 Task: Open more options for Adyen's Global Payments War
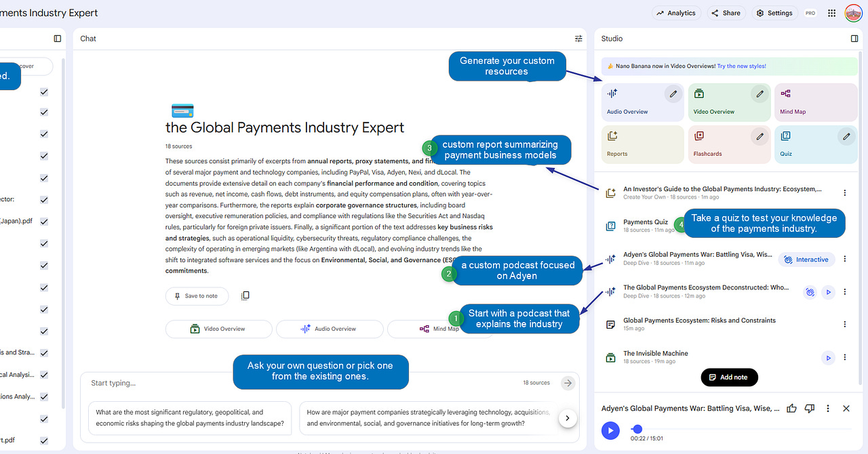(845, 259)
